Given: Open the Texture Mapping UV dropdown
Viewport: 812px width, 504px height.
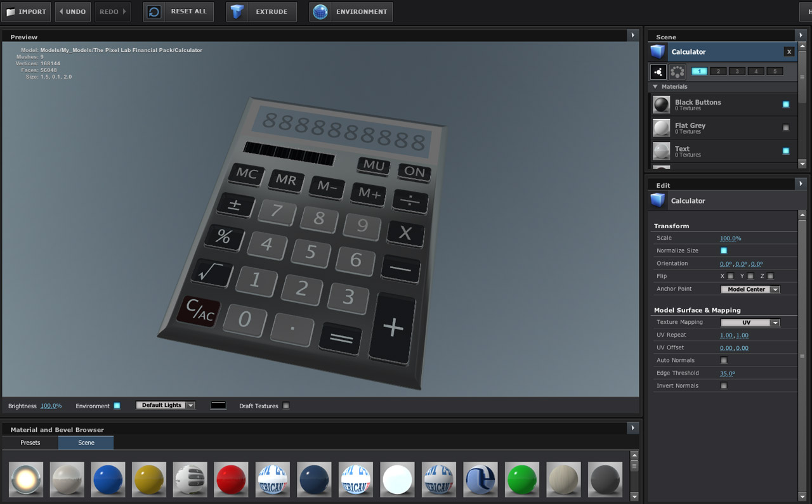Looking at the screenshot, I should coord(750,322).
